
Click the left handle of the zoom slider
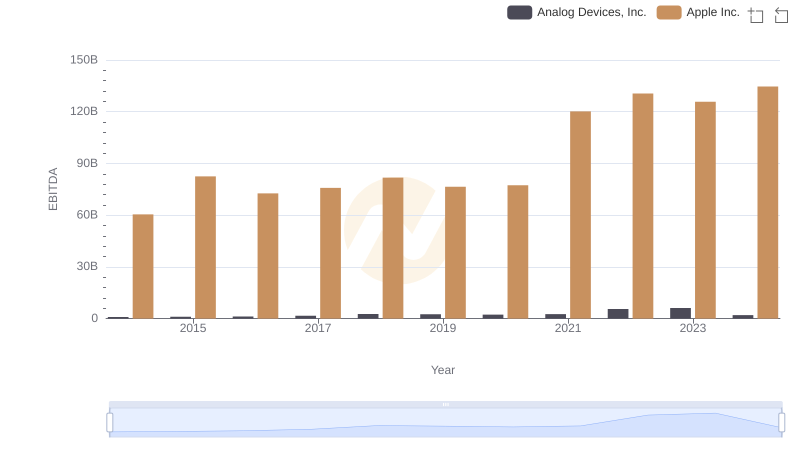point(110,423)
